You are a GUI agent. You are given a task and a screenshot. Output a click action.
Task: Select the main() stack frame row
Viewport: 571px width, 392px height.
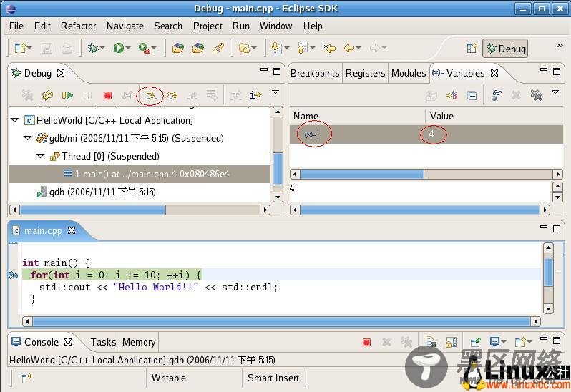click(140, 174)
